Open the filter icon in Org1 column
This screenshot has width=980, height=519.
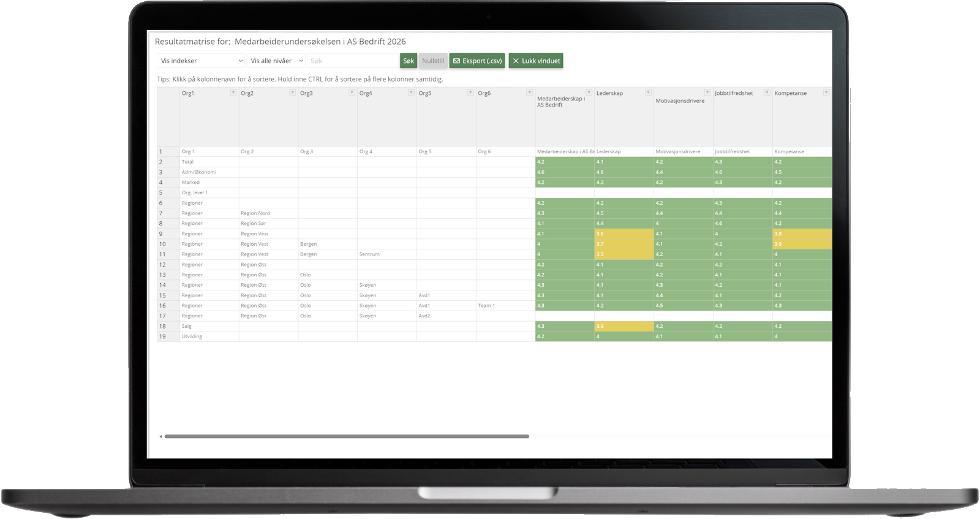pyautogui.click(x=233, y=93)
